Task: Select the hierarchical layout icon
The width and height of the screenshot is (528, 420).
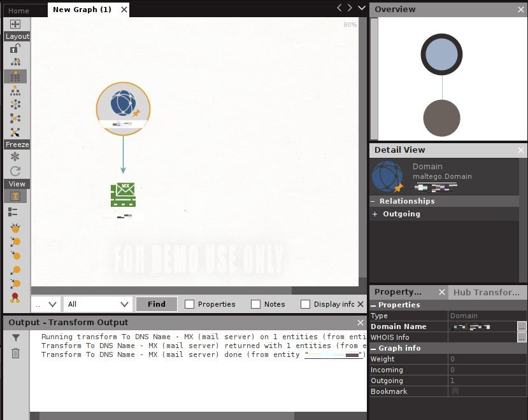Action: [x=15, y=90]
